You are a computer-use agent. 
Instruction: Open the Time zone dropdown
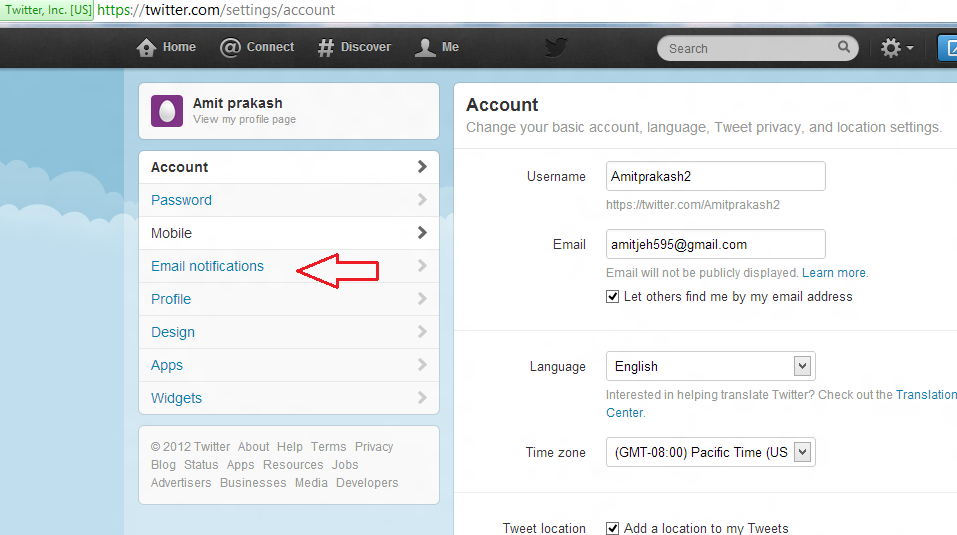pyautogui.click(x=710, y=452)
